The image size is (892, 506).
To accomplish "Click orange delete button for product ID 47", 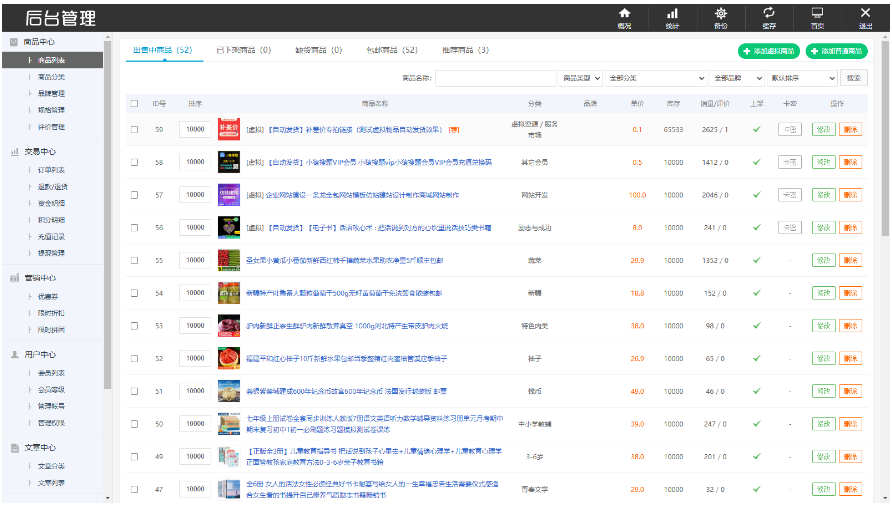I will click(850, 489).
